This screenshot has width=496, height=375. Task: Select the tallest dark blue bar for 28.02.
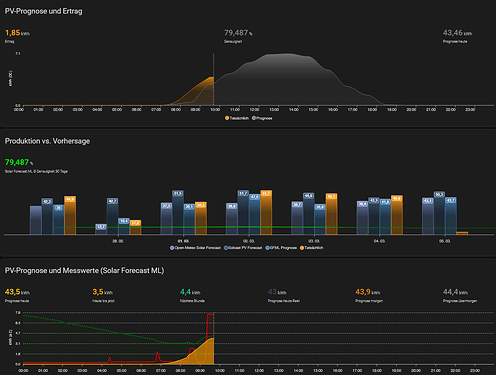point(112,217)
